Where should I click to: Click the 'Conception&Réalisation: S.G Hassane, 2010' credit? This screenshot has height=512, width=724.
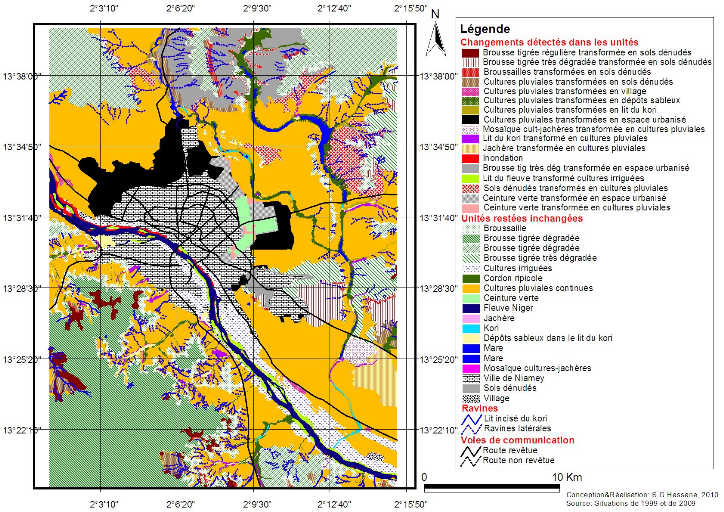(641, 495)
